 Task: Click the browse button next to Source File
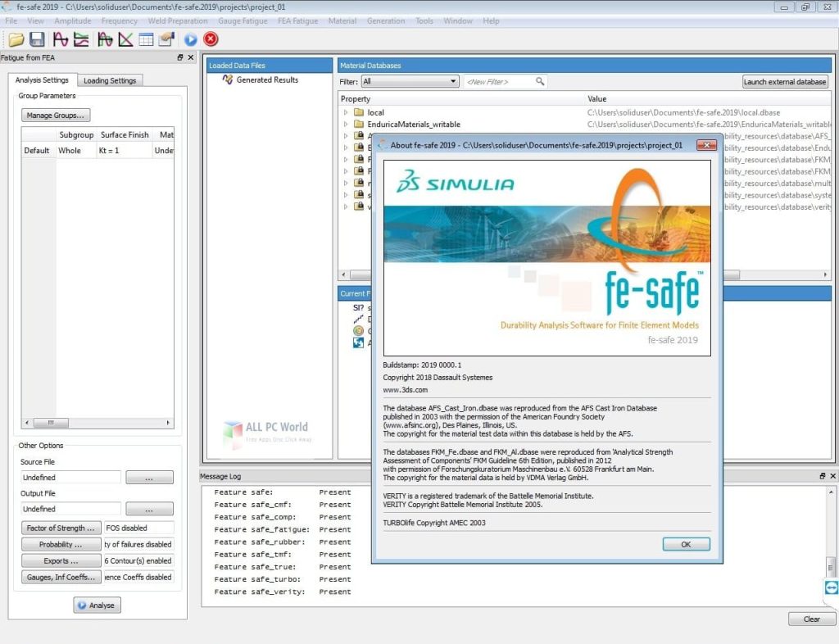(x=149, y=477)
